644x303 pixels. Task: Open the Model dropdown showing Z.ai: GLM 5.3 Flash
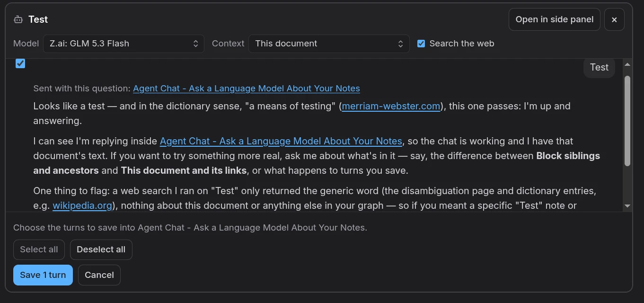point(124,44)
